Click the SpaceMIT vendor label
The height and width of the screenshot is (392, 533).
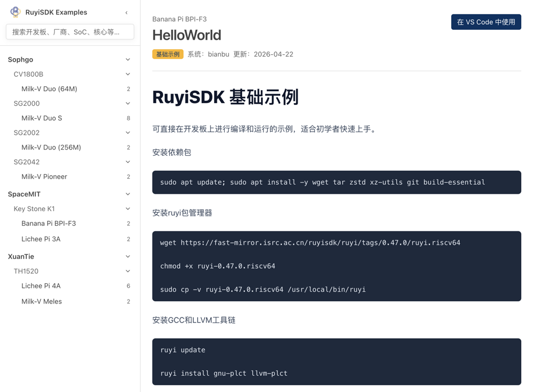tap(24, 194)
